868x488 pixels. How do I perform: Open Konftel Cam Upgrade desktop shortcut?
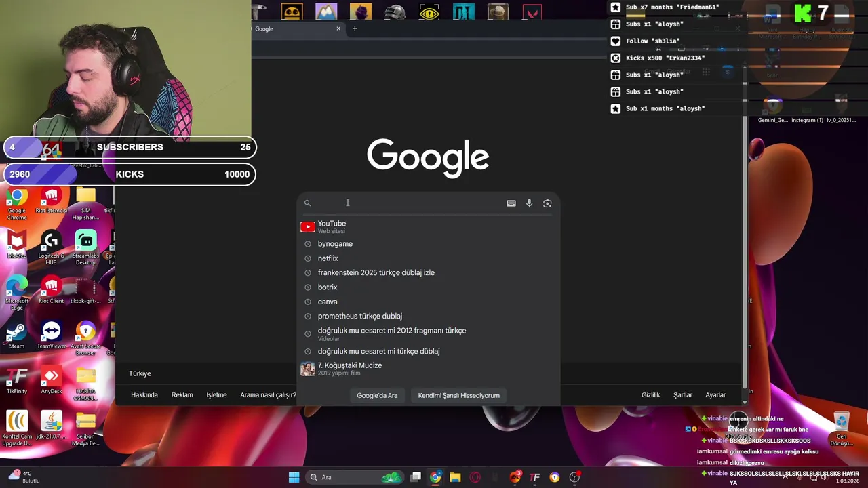(x=17, y=428)
